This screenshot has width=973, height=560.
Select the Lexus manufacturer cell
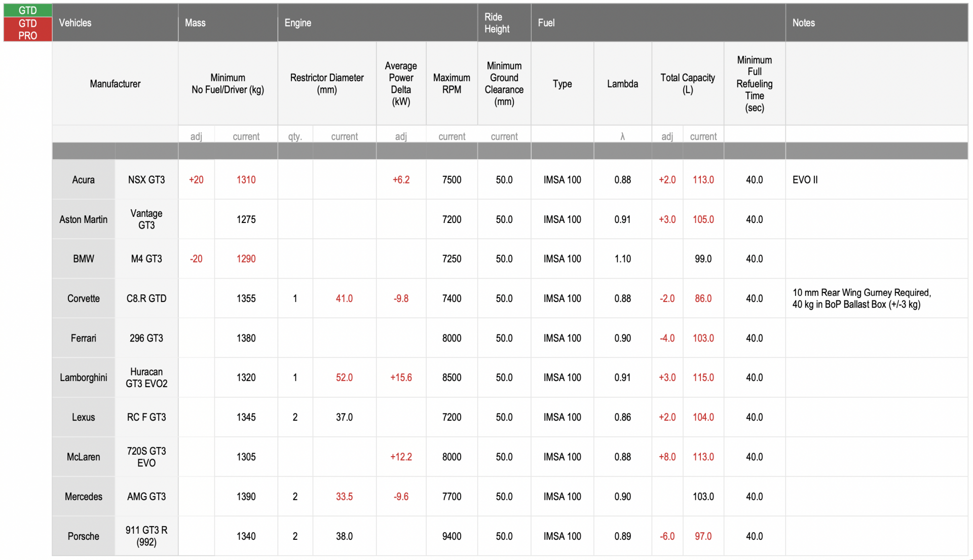84,417
